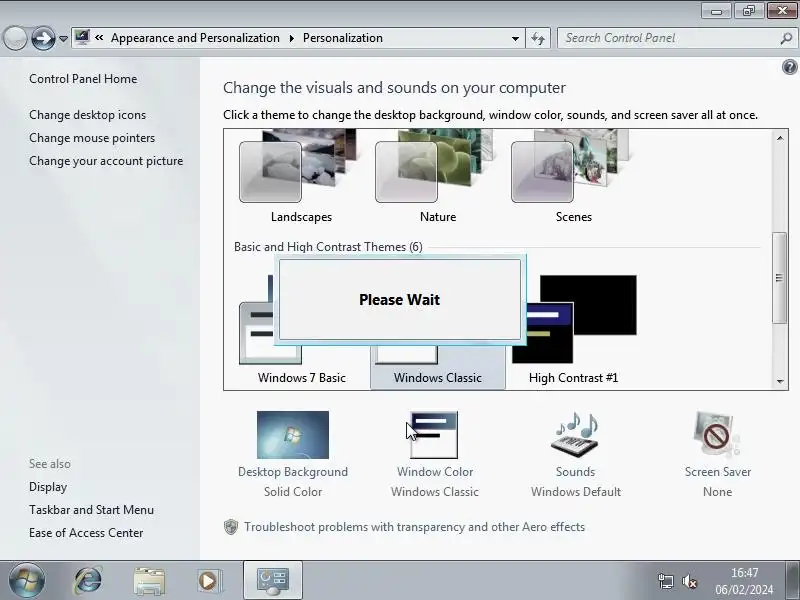The width and height of the screenshot is (800, 600).
Task: Open the Windows Start orb
Action: (x=27, y=580)
